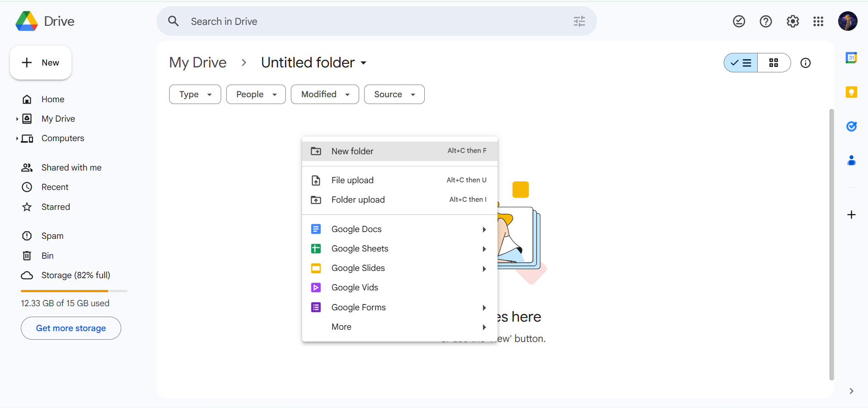Image resolution: width=868 pixels, height=408 pixels.
Task: Open Google Calendar side panel icon
Action: click(851, 57)
